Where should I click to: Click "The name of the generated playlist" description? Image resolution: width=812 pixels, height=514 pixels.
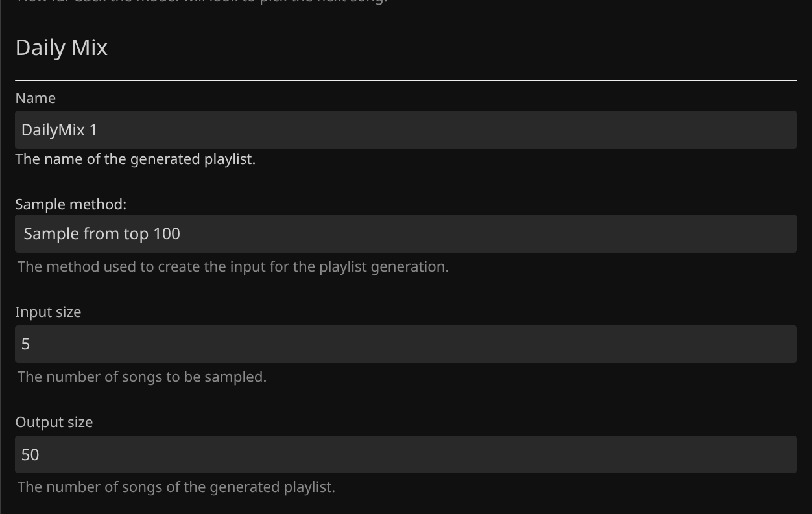click(135, 159)
